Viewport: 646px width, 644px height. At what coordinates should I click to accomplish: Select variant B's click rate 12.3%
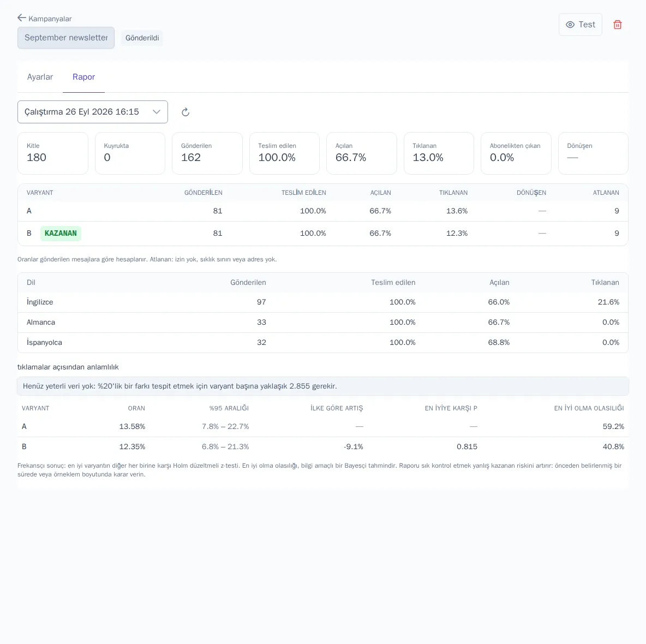[x=457, y=233]
